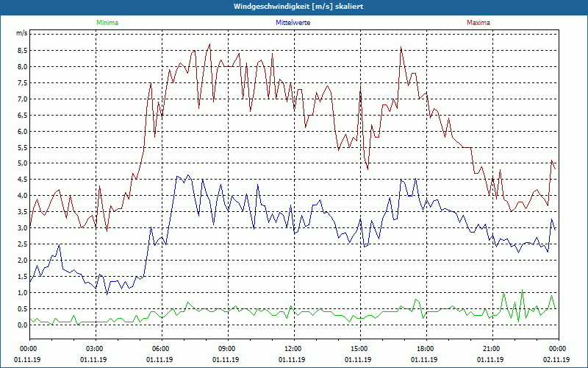Click the 01.11.19 date under 09:00

pyautogui.click(x=226, y=359)
